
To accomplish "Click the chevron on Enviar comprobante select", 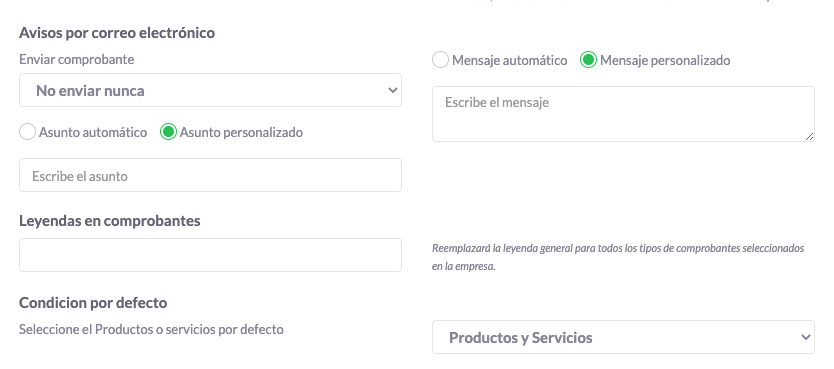I will point(393,90).
